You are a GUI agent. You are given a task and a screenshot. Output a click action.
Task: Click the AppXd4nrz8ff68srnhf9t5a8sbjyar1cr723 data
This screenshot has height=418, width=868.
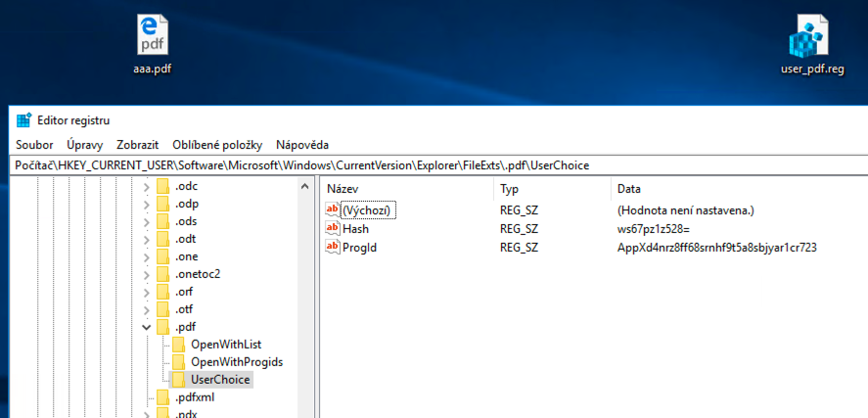717,248
